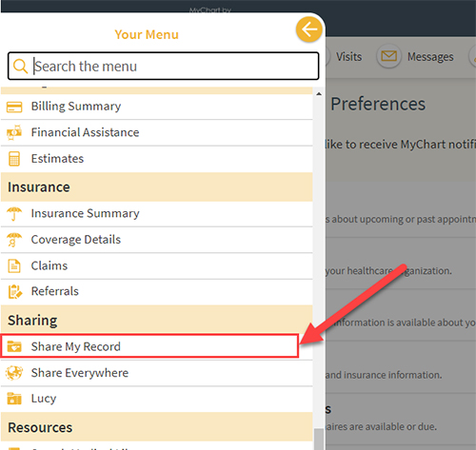
Task: Click the Referrals clipboard icon
Action: (x=15, y=292)
